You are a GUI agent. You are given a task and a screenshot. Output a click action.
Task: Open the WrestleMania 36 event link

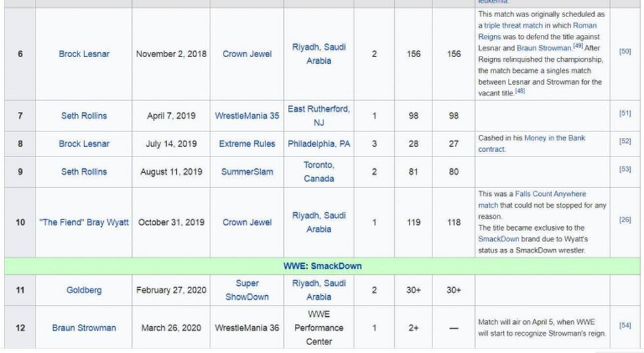tap(246, 327)
